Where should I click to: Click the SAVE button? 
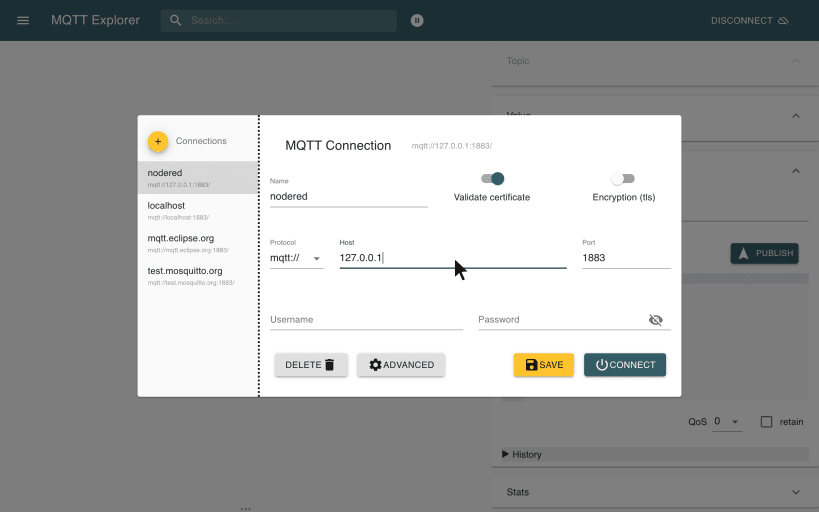544,365
